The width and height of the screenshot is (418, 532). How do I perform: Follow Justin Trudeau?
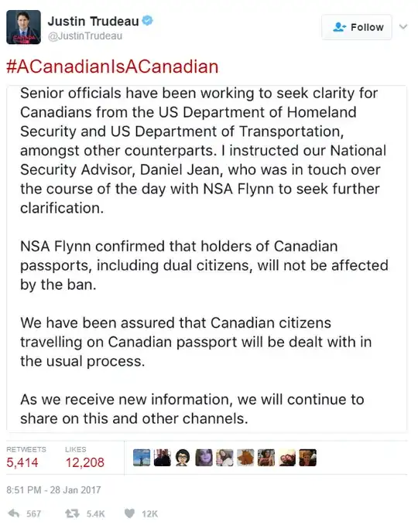coord(357,27)
